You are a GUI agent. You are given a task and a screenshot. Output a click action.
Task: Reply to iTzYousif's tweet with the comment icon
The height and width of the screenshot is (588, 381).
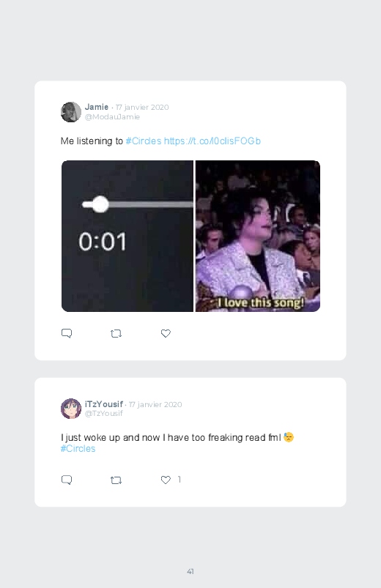point(67,480)
